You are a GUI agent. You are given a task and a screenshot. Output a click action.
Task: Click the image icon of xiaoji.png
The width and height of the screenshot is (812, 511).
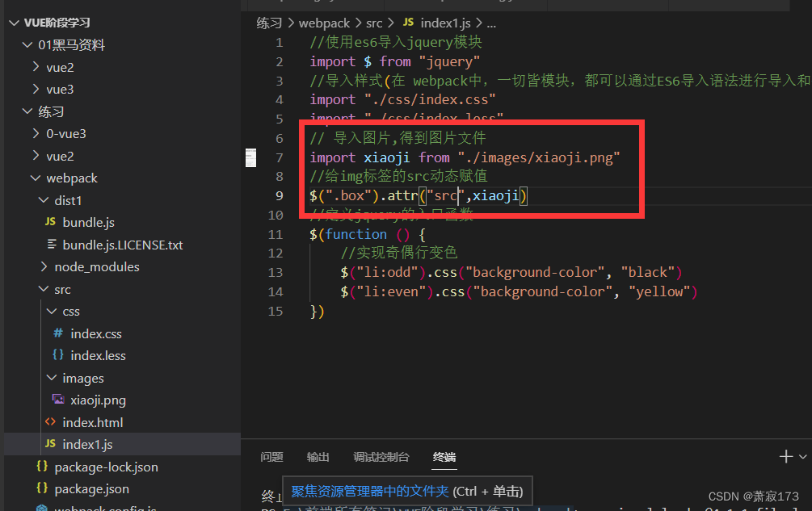(x=58, y=400)
